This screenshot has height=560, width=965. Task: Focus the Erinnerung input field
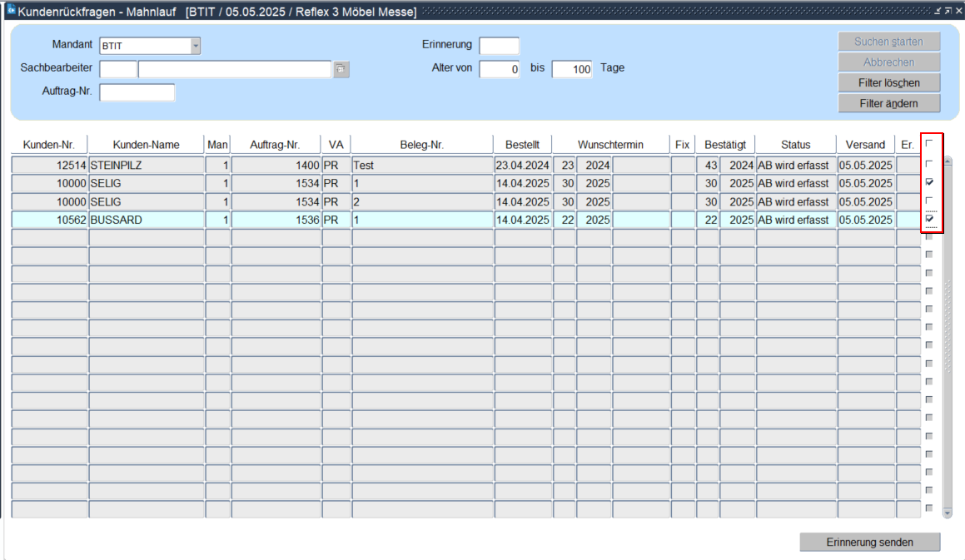coord(499,46)
